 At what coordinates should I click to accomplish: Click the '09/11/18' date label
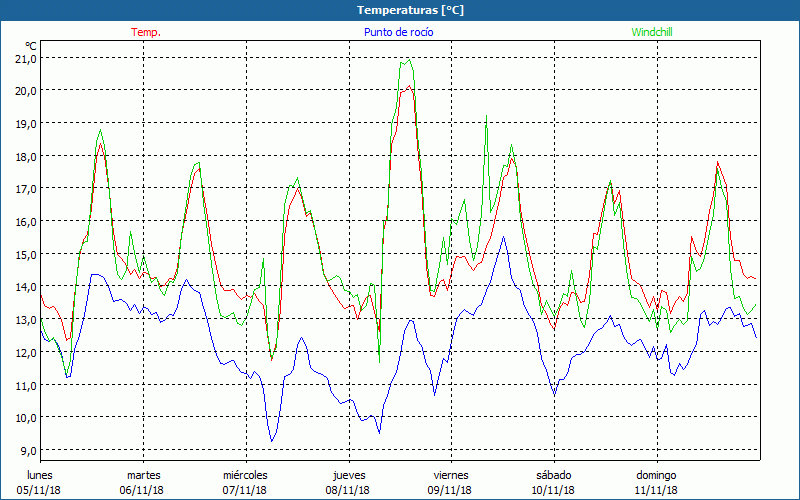pos(449,490)
